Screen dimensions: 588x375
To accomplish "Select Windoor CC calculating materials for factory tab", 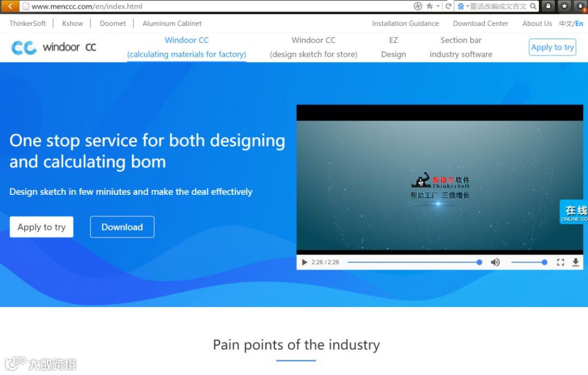I will (x=187, y=47).
